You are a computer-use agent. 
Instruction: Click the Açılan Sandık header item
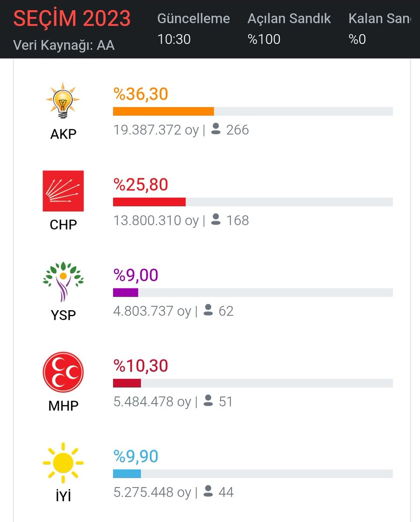[x=289, y=29]
